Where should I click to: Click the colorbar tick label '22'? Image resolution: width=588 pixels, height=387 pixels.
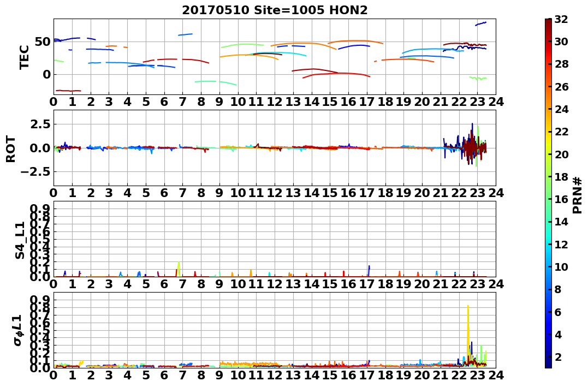coord(561,132)
